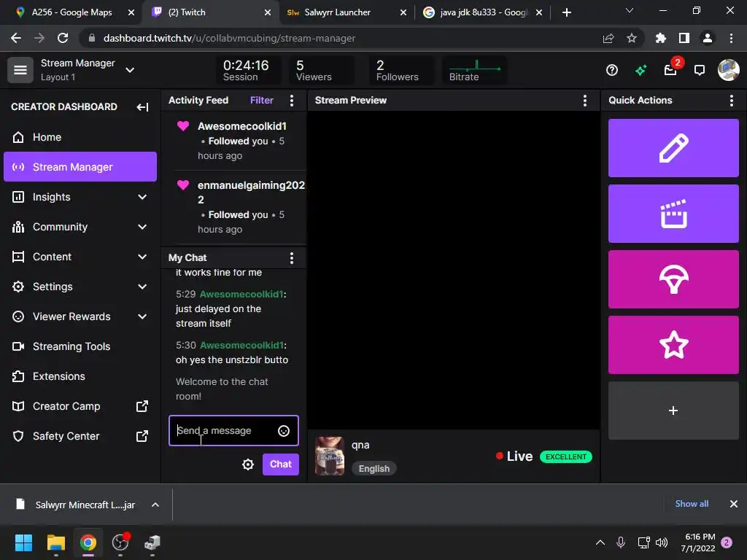Click the EXCELLENT stream health badge
This screenshot has height=560, width=747.
tap(565, 456)
